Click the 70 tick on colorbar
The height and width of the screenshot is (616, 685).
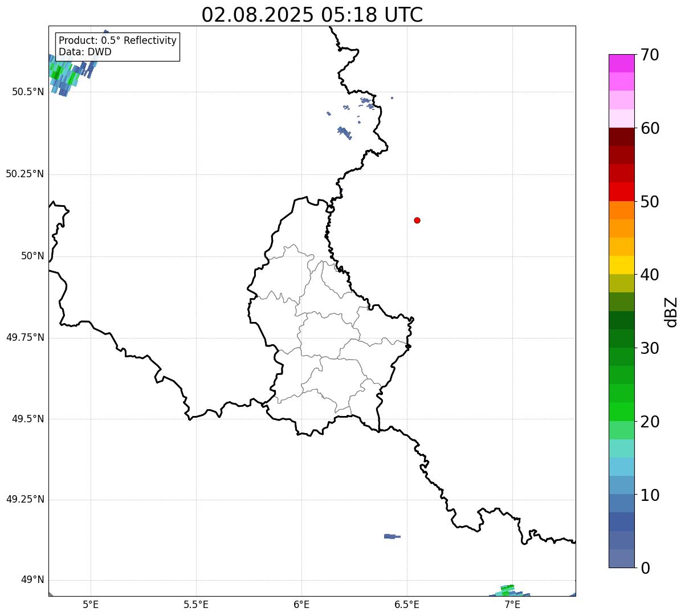coord(650,55)
